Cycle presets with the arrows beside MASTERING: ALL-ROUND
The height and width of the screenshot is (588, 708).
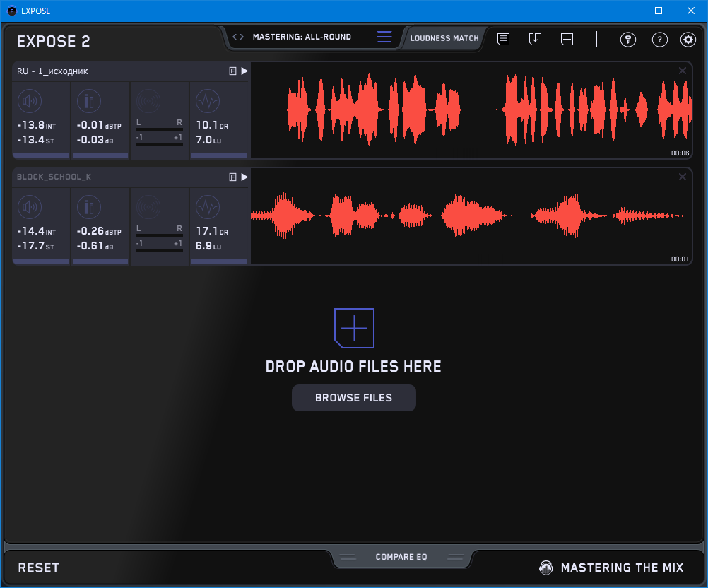(238, 37)
